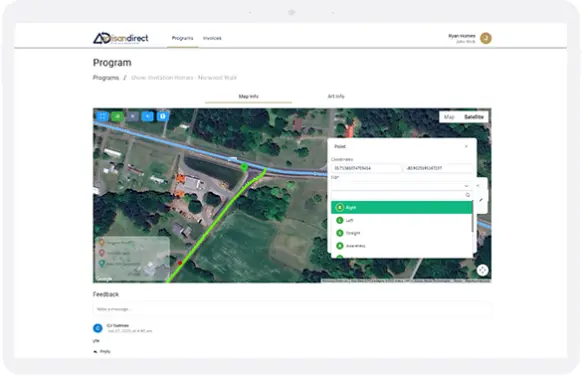The image size is (584, 376).
Task: Select the Left sign option
Action: [402, 220]
